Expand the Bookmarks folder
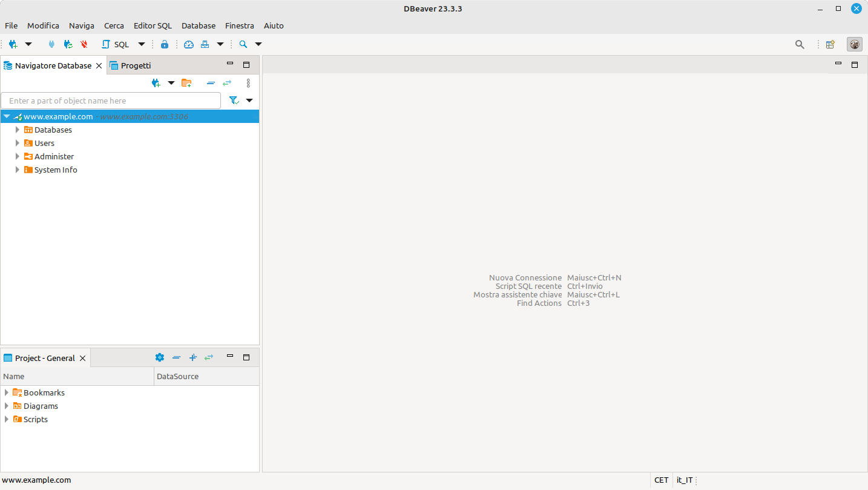 (x=7, y=392)
